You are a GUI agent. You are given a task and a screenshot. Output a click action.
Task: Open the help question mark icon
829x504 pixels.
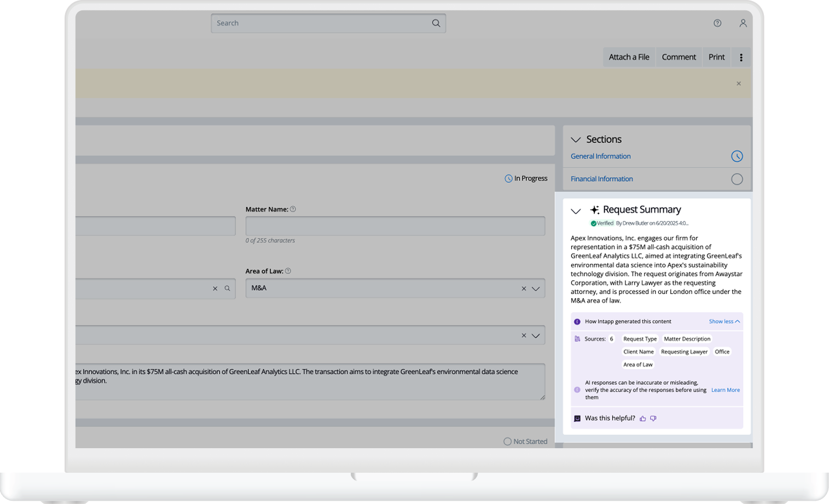[x=717, y=23]
